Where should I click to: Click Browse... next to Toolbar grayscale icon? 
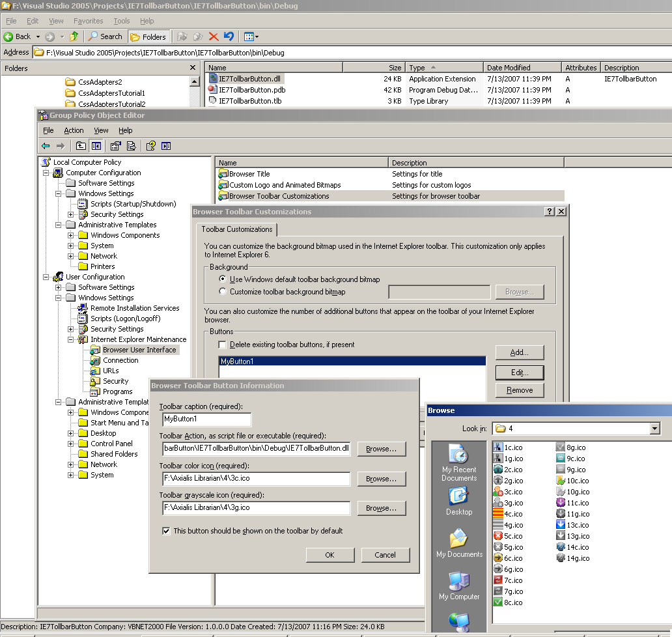[x=382, y=508]
